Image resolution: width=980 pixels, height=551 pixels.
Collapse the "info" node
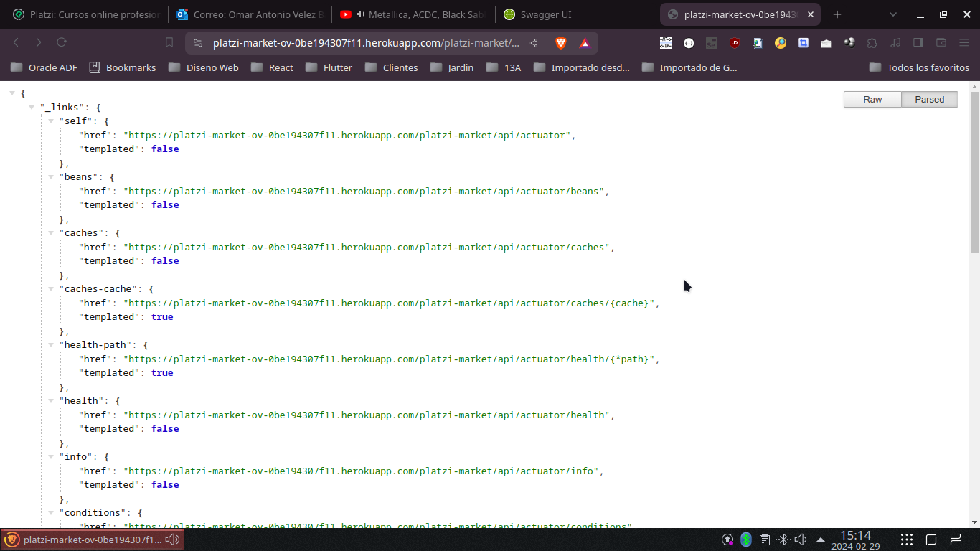pos(51,457)
